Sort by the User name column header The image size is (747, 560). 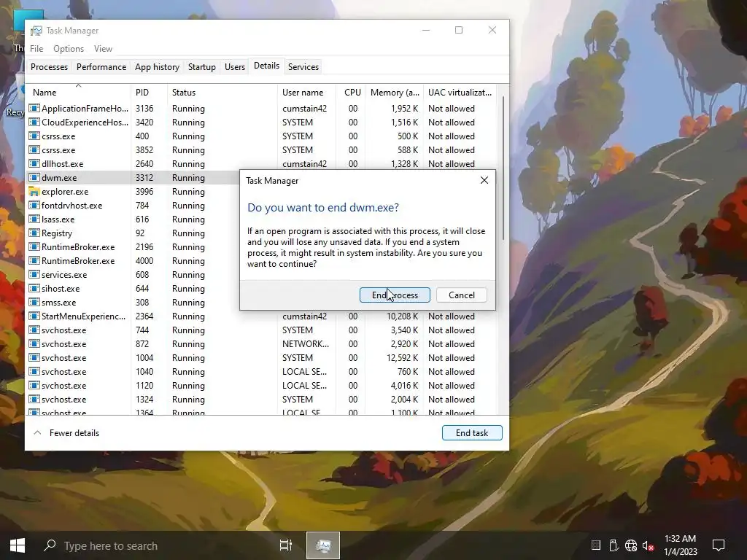[307, 92]
